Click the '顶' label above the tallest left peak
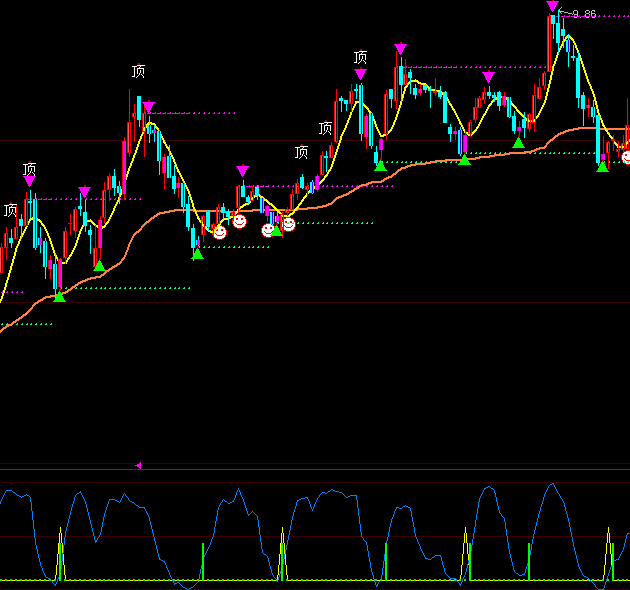Screen dimensions: 630x590 pyautogui.click(x=138, y=71)
